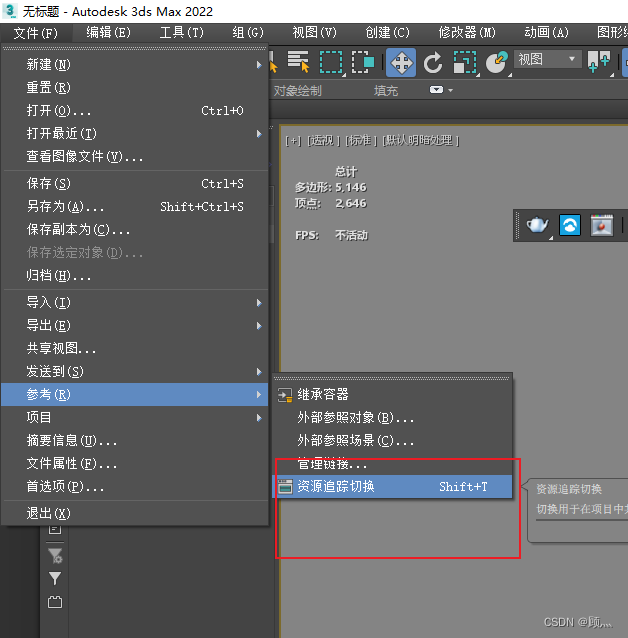
Task: Click viewport [透视] label
Action: coord(324,141)
